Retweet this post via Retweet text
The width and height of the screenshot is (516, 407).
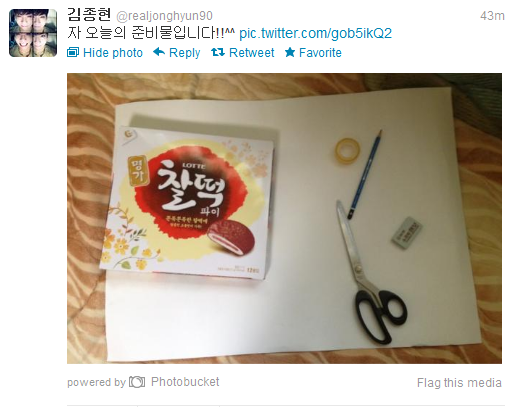(x=252, y=53)
